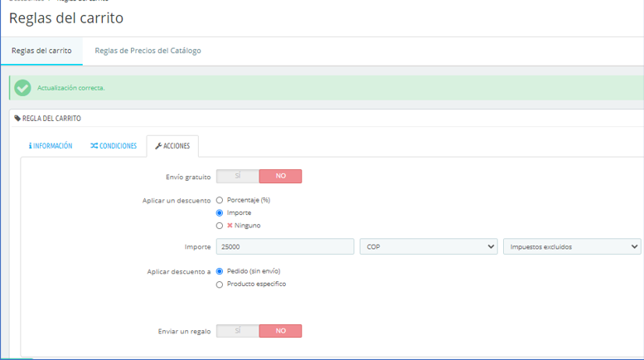The width and height of the screenshot is (644, 360).
Task: Click the tag icon beside Regla del carrito
Action: (x=17, y=119)
